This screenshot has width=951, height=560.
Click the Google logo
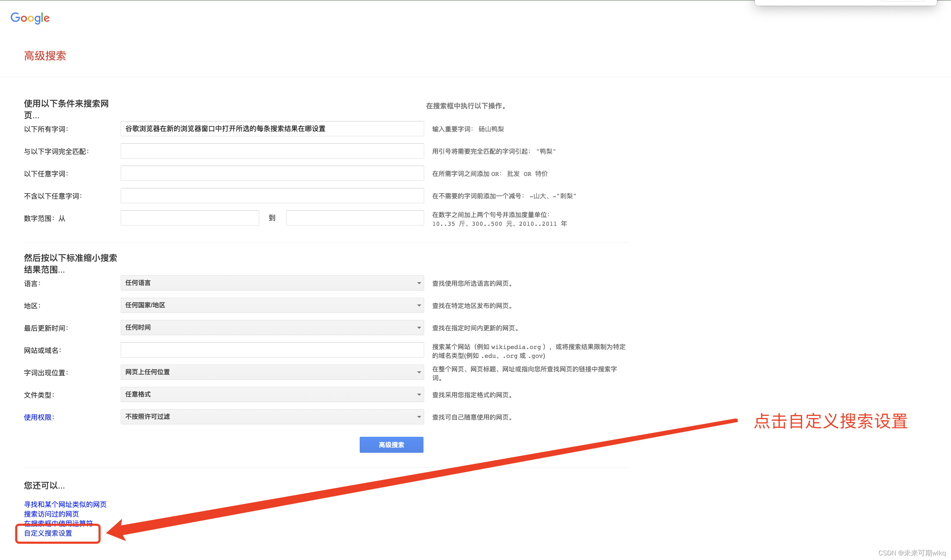point(30,18)
